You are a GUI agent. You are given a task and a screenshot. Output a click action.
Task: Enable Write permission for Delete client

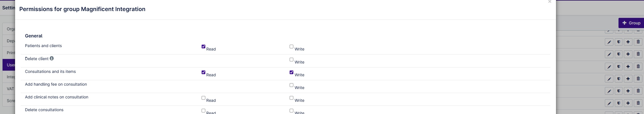point(291,60)
